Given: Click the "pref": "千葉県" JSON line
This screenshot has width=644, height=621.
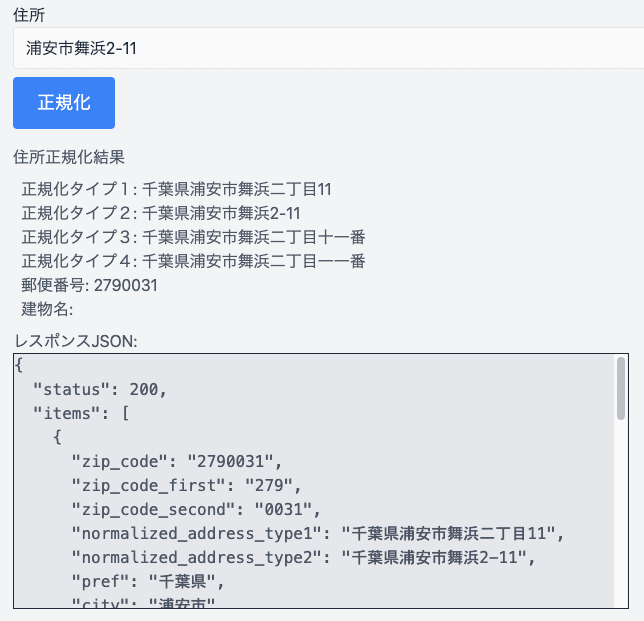Looking at the screenshot, I should coord(148,581).
